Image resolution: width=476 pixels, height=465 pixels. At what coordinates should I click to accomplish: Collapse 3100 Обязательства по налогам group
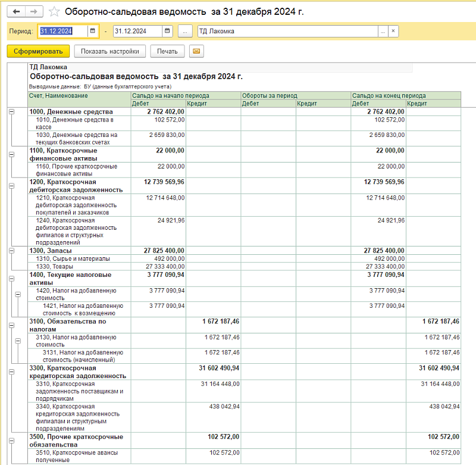(11, 324)
